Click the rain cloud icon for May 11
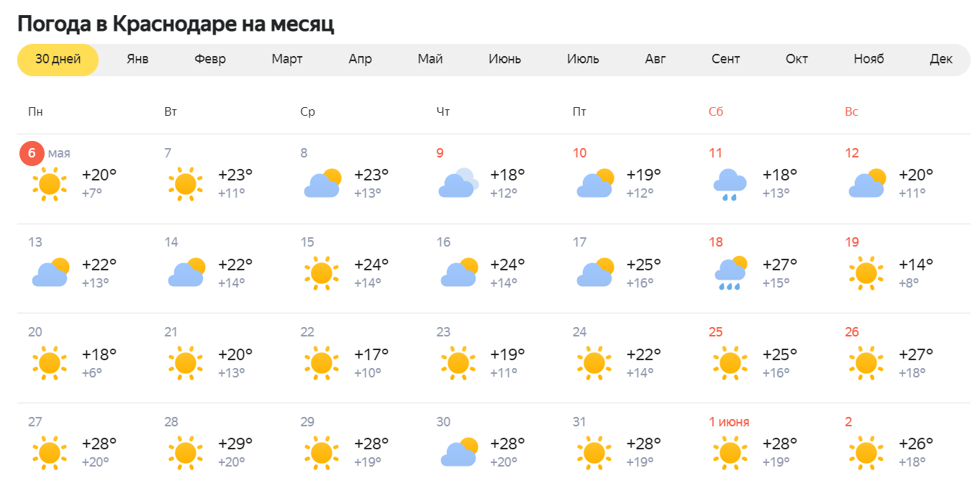Screen dimensions: 980x491 [x=730, y=184]
